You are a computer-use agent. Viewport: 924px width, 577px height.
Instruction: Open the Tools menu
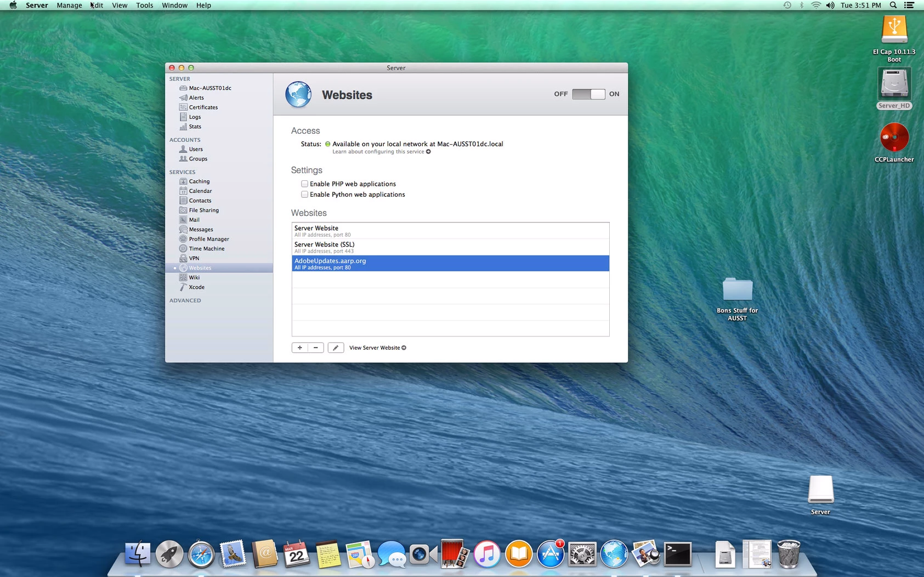click(145, 5)
